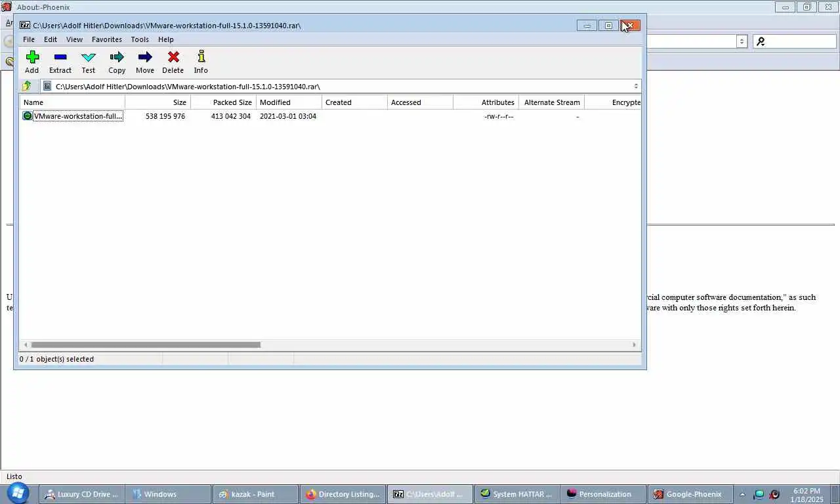This screenshot has height=504, width=840.
Task: Close the 7-Zip window
Action: click(630, 26)
